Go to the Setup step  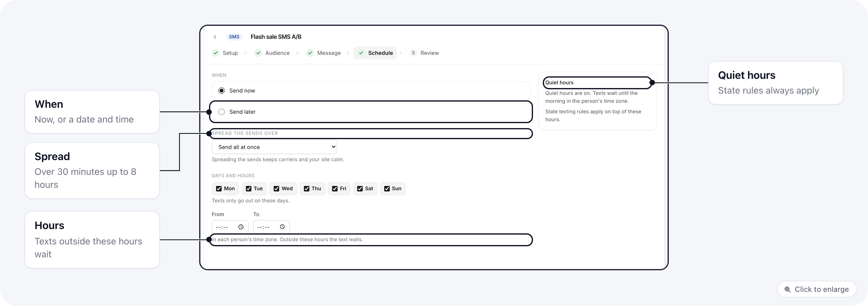pos(225,53)
